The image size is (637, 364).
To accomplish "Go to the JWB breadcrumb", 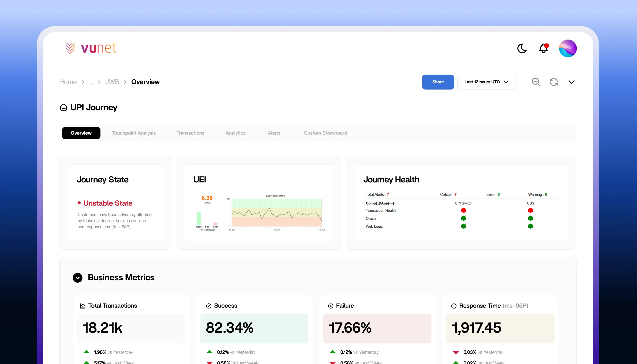I will click(x=112, y=82).
